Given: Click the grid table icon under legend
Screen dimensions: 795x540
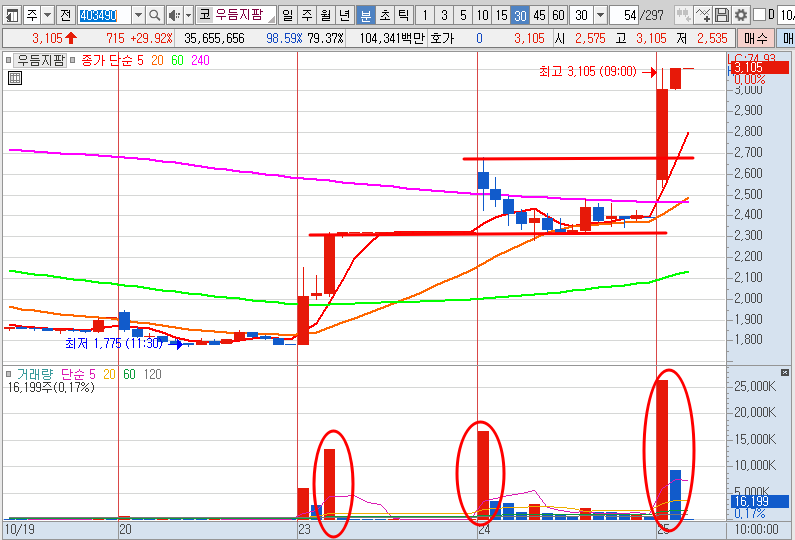Looking at the screenshot, I should pos(15,78).
